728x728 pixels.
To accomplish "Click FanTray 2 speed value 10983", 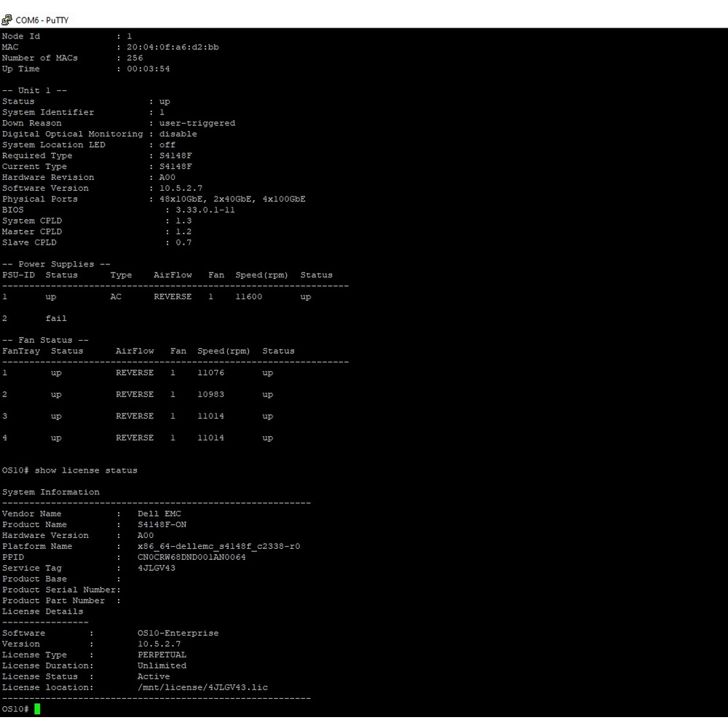I will 210,395.
